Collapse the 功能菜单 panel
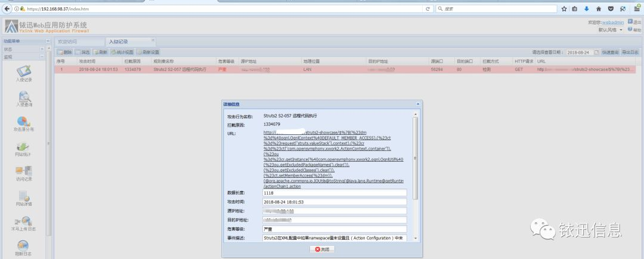This screenshot has width=644, height=259. pos(48,41)
